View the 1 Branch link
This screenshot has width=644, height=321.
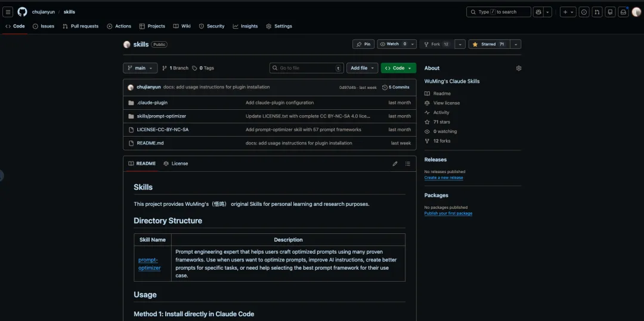[x=175, y=68]
